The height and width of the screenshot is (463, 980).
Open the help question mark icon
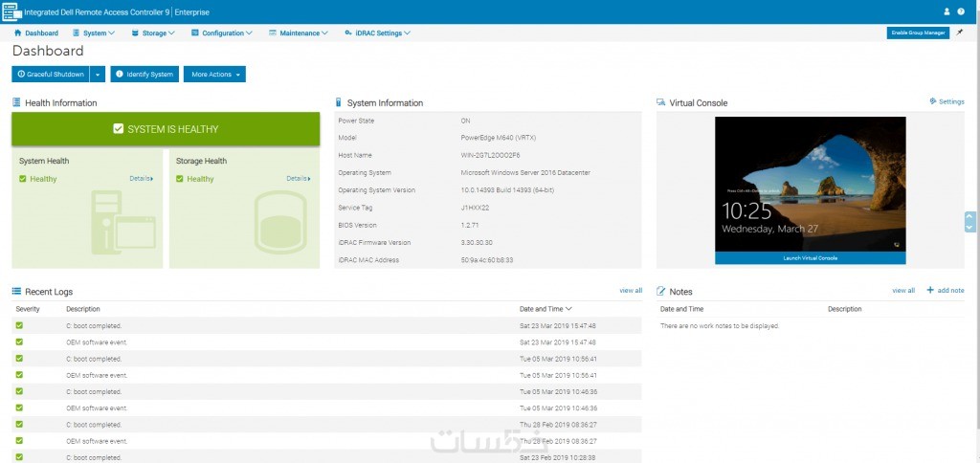[961, 11]
